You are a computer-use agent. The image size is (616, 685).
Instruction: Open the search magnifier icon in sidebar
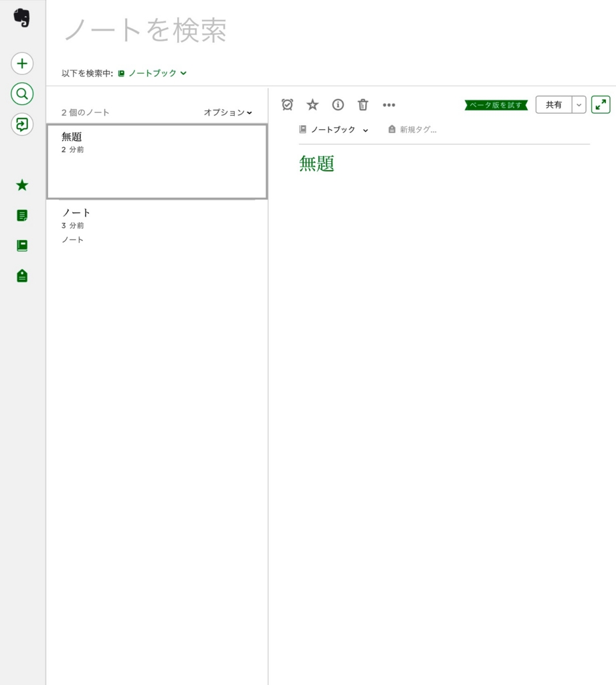pos(22,94)
